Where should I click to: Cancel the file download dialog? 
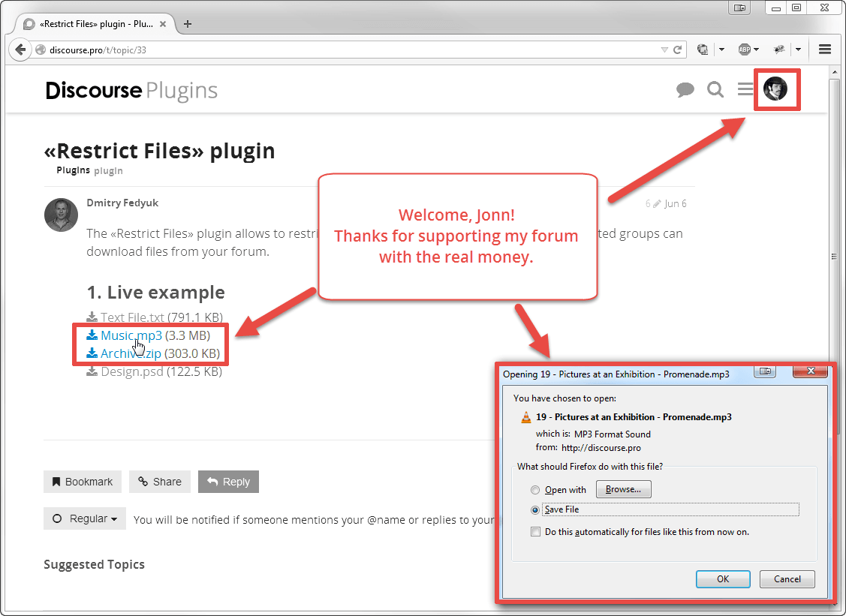tap(787, 578)
